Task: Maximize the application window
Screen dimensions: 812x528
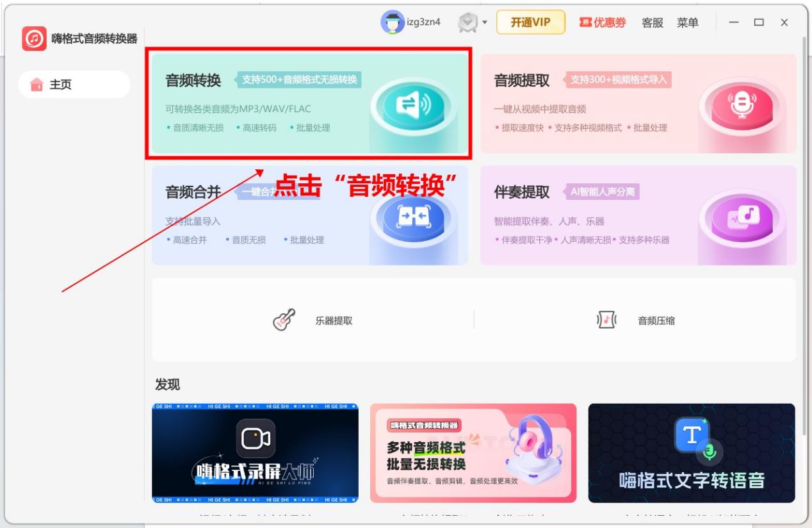Action: pos(759,22)
